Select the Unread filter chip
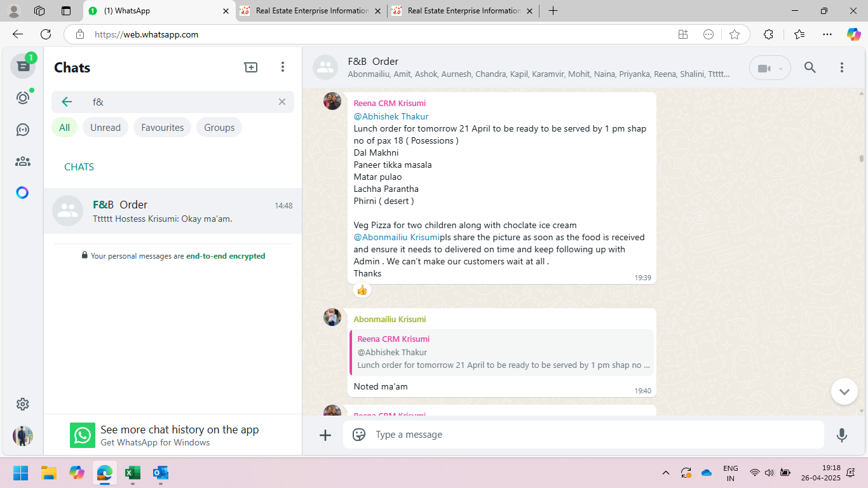This screenshot has height=488, width=868. pyautogui.click(x=105, y=128)
